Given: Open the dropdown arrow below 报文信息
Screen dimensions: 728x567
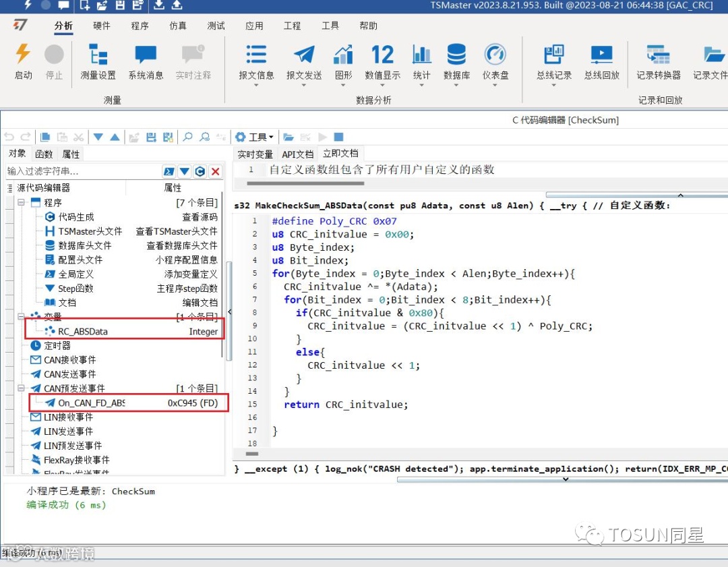Looking at the screenshot, I should 256,86.
